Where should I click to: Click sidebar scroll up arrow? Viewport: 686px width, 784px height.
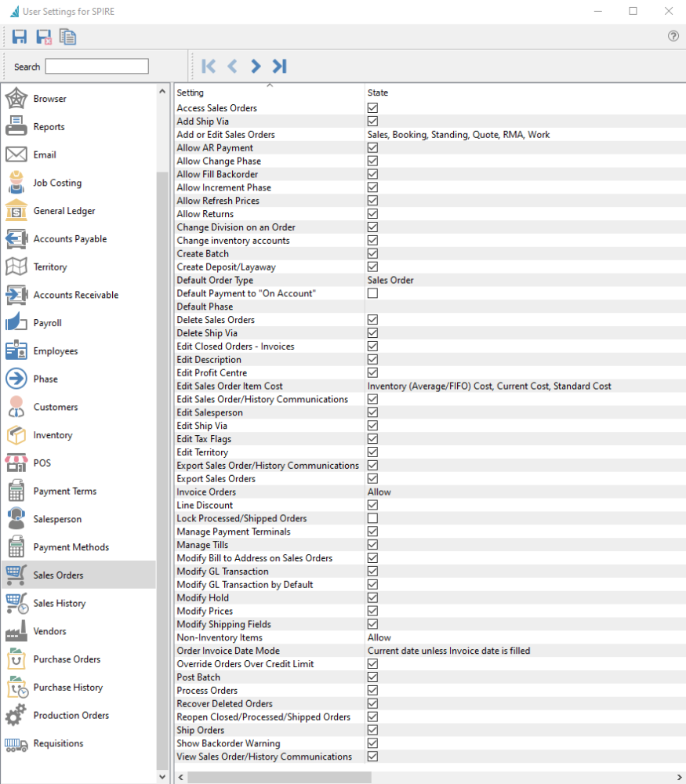[x=162, y=92]
